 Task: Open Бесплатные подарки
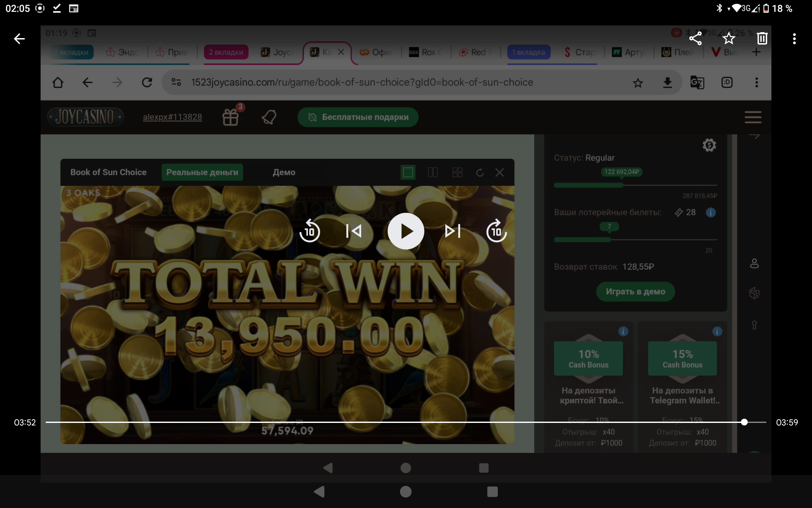pos(358,117)
